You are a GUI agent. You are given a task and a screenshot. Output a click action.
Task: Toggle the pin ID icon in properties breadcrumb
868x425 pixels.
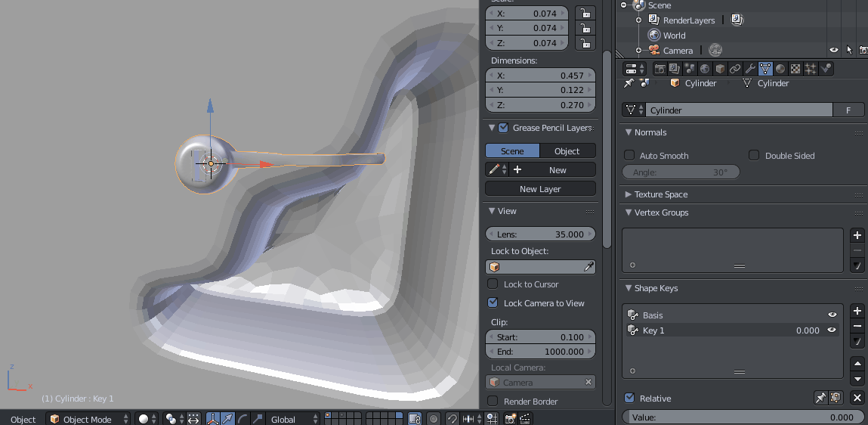pyautogui.click(x=629, y=83)
